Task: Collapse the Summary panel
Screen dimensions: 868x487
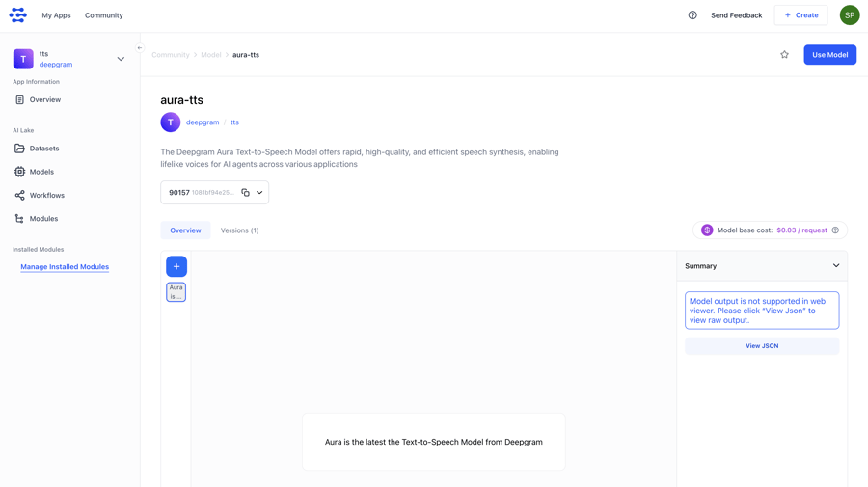Action: (x=835, y=266)
